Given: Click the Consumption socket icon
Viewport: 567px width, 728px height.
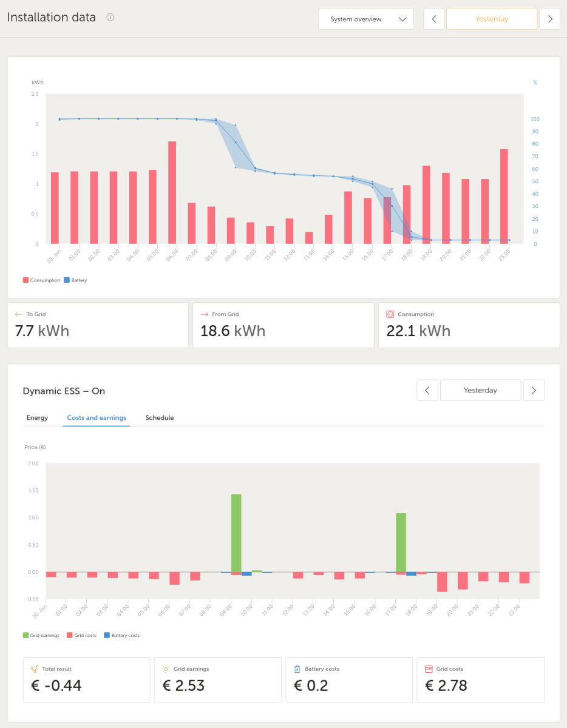Looking at the screenshot, I should 390,314.
